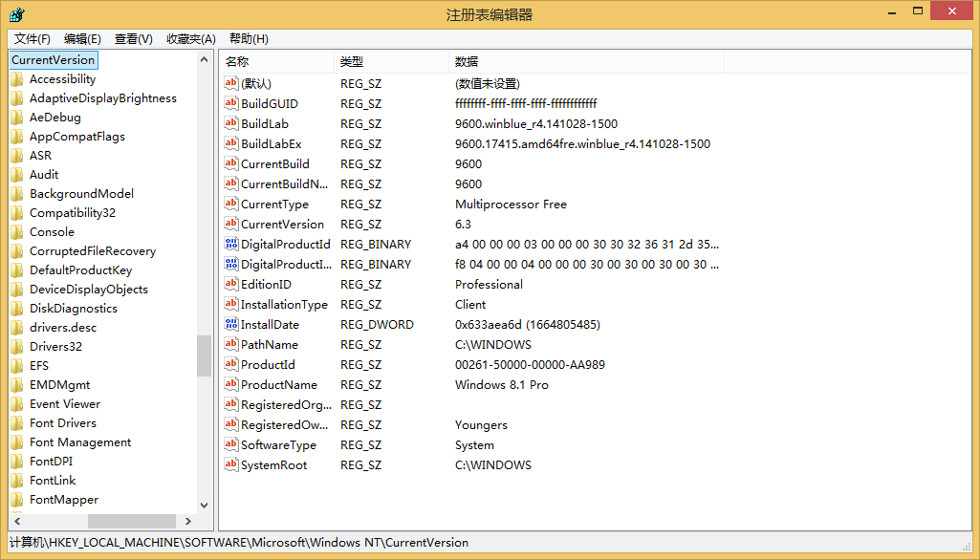Click the folder icon for Accessibility key
The height and width of the screenshot is (560, 980).
point(17,78)
